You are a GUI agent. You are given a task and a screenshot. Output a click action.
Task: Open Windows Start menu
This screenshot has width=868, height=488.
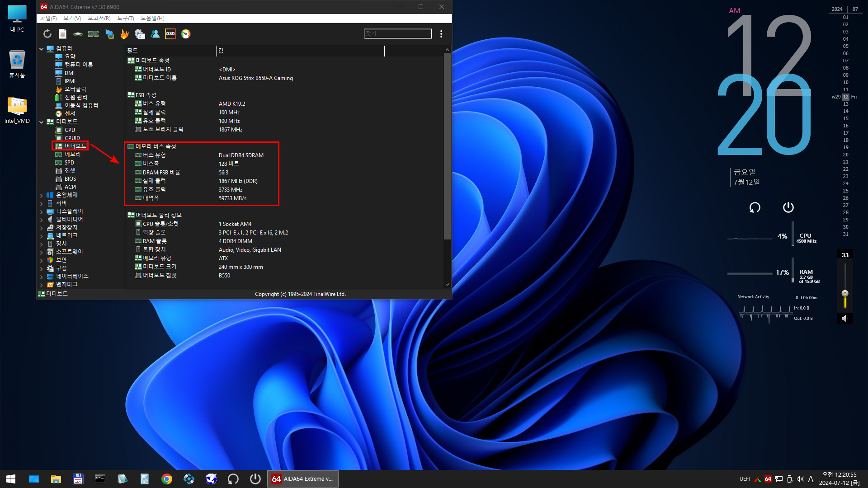click(11, 479)
